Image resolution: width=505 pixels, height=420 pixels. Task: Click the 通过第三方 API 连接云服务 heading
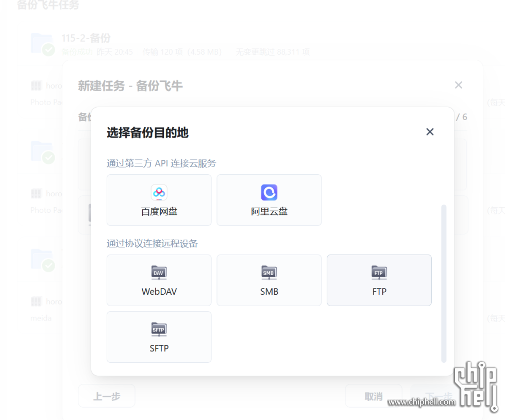[x=161, y=163]
